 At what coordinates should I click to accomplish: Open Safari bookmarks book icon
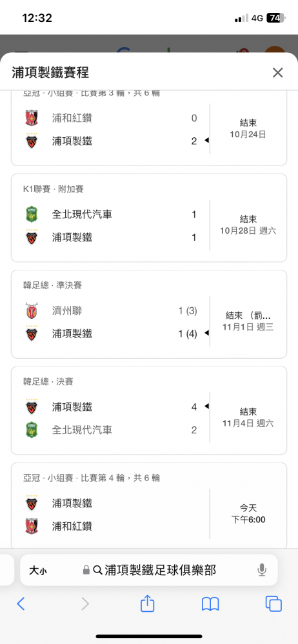pyautogui.click(x=210, y=604)
